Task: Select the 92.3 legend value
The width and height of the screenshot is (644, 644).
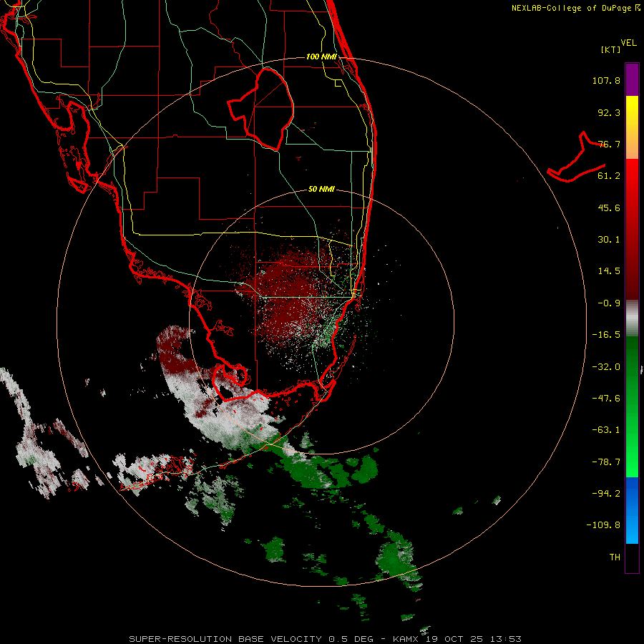Action: pyautogui.click(x=609, y=112)
